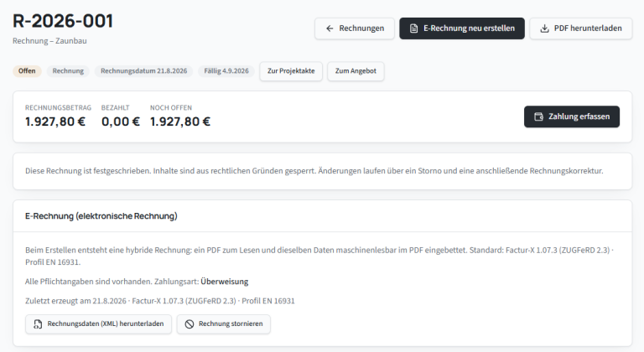Click the BEZAHLT label
This screenshot has width=644, height=352.
tap(116, 107)
